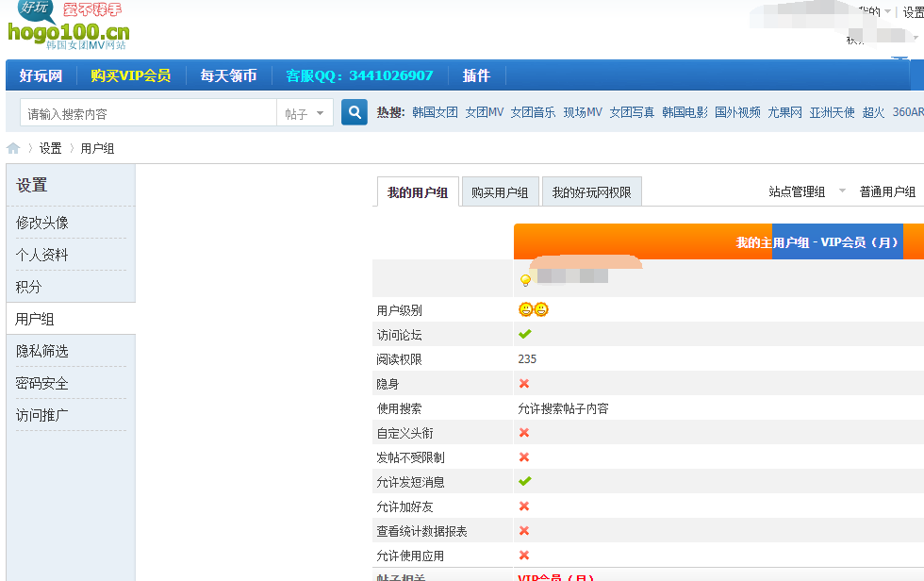The image size is (924, 581).
Task: Click 我的主用户组 - VIP会员（月）header
Action: (x=817, y=242)
